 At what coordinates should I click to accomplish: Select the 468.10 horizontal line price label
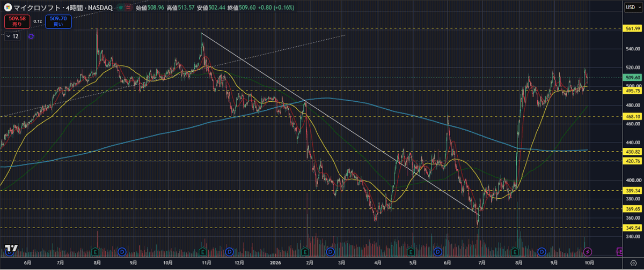coord(631,116)
